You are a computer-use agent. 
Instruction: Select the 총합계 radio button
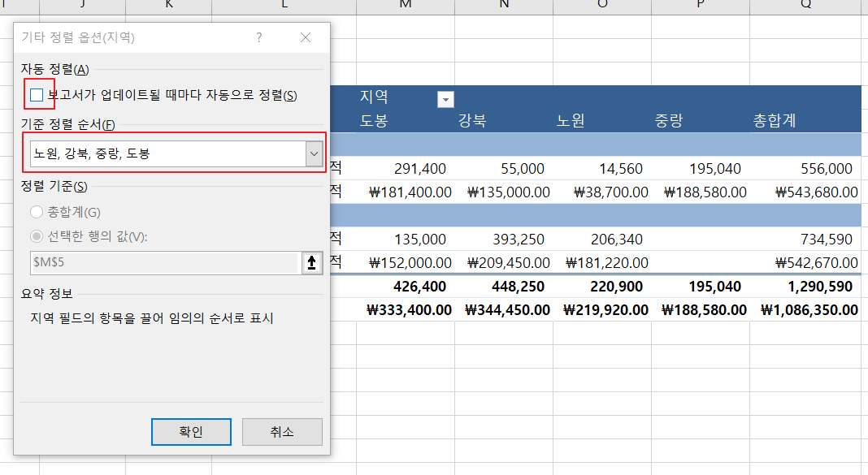37,212
